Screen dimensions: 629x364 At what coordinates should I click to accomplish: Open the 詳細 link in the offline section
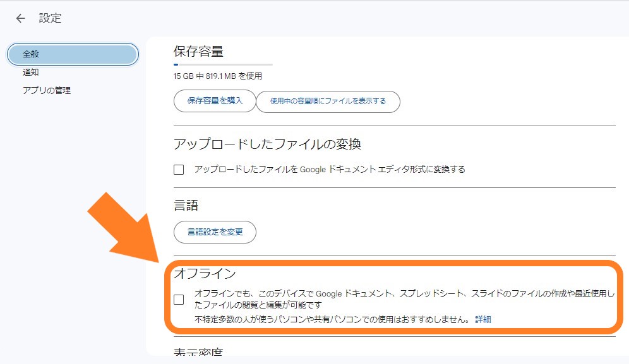(483, 319)
